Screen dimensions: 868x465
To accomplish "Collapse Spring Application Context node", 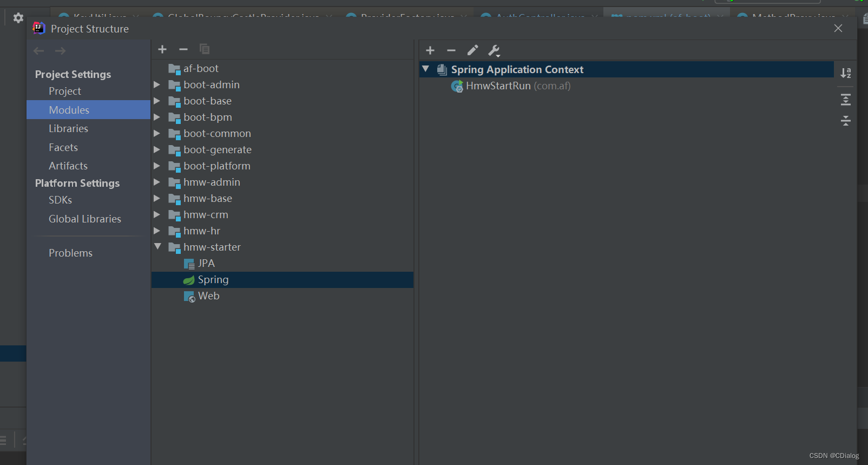I will 425,69.
